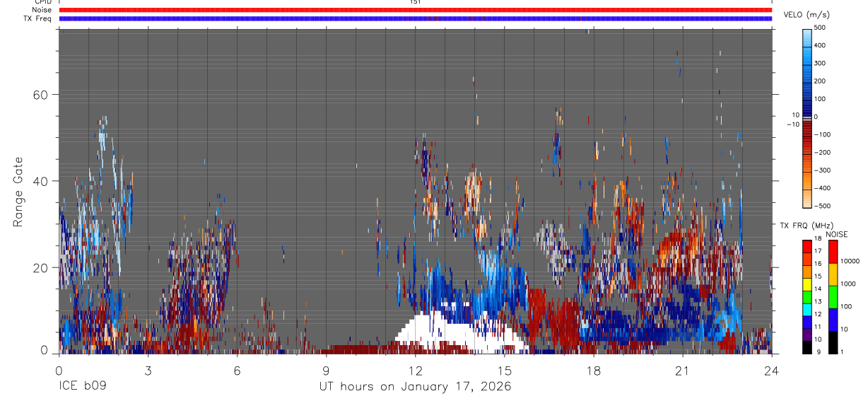Click the '151' CPID value at top
Viewport: 868px width, 401px height.
(x=416, y=2)
